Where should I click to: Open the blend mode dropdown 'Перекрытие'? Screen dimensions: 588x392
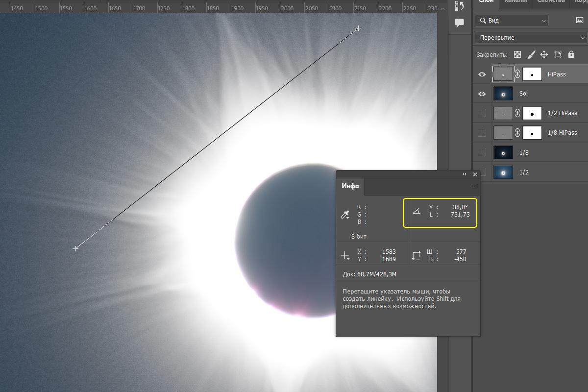coord(531,38)
